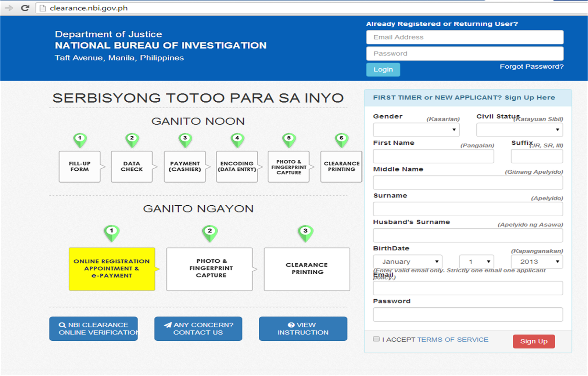
Task: Open the Civil Status dropdown
Action: pyautogui.click(x=519, y=130)
